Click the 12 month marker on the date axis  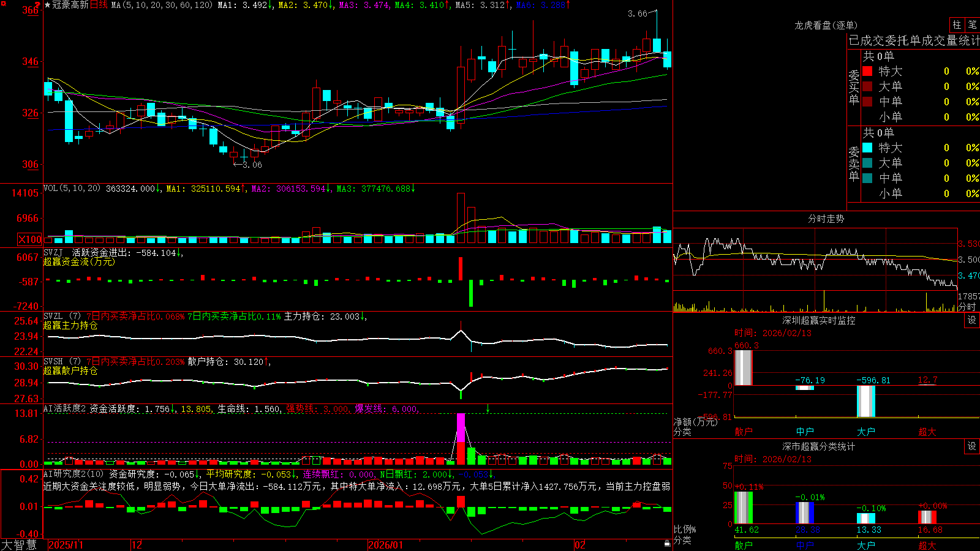click(x=137, y=545)
